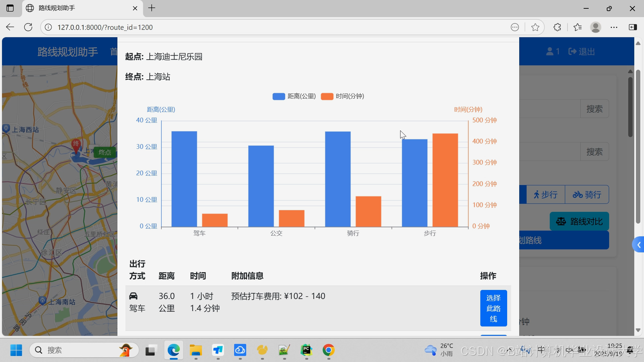This screenshot has height=362, width=644.
Task: Click the walking 步行 pedestrian icon
Action: [x=536, y=195]
